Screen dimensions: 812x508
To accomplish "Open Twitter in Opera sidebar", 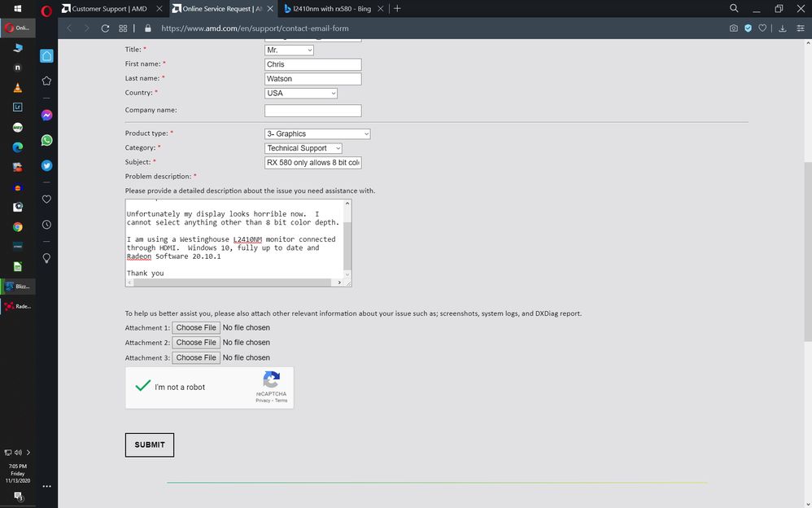I will coord(46,166).
